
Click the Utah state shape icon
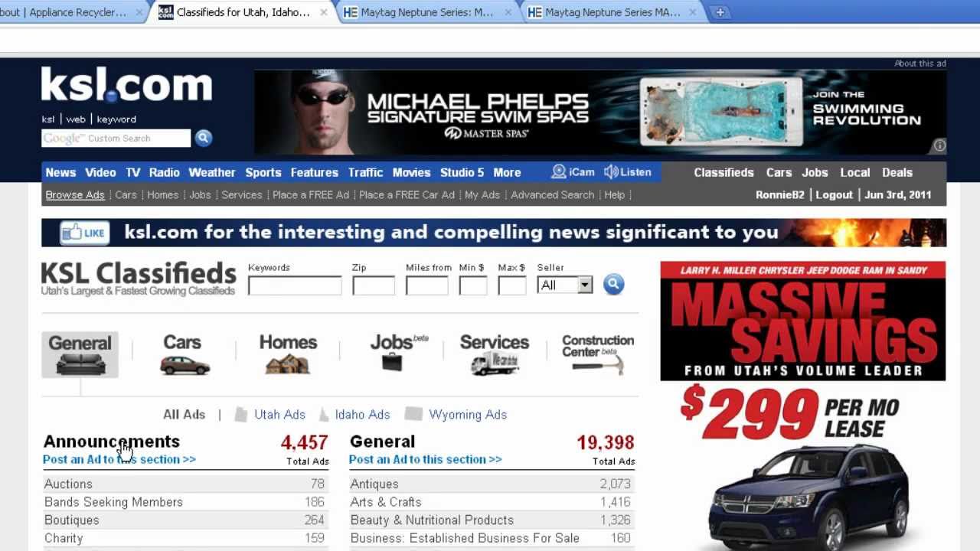(x=240, y=414)
